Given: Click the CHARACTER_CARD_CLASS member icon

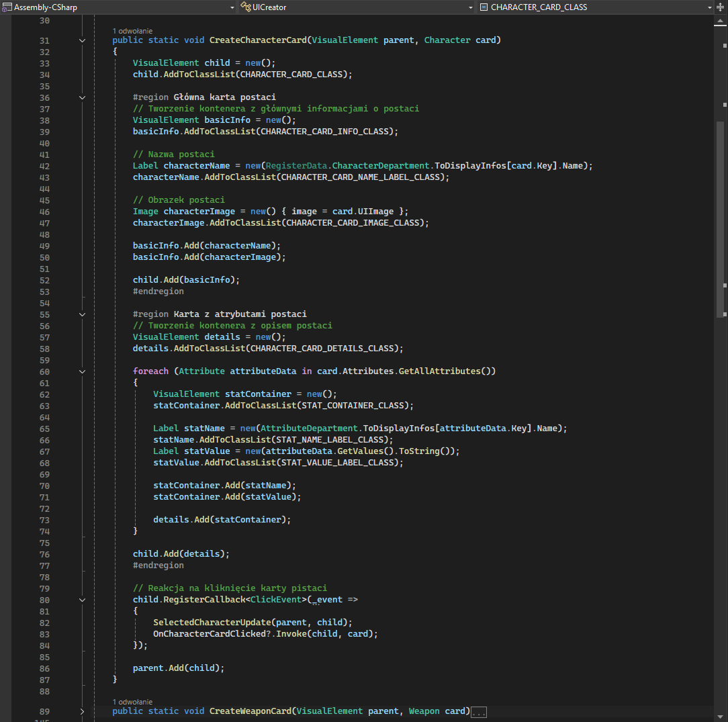Looking at the screenshot, I should pos(484,7).
